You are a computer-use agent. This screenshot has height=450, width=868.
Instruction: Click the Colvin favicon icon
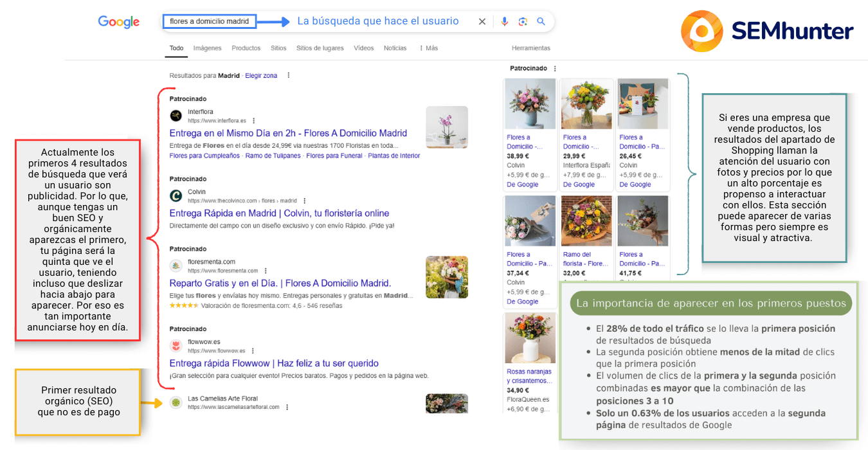(176, 196)
